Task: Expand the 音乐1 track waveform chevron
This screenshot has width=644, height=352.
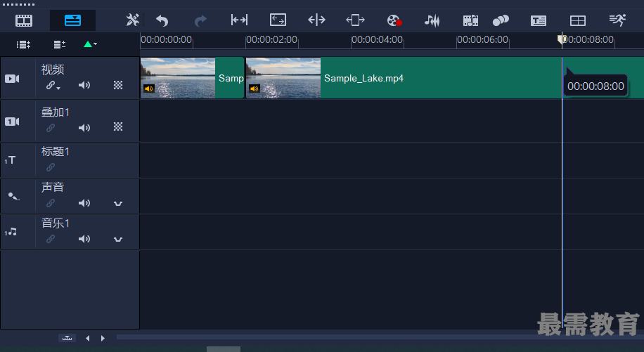Action: point(118,239)
